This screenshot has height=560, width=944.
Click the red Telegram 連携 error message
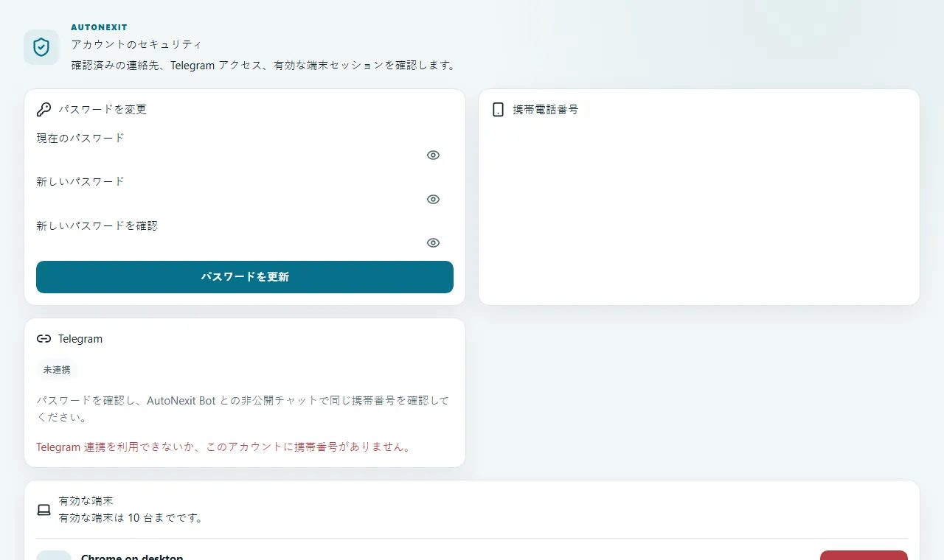click(224, 447)
